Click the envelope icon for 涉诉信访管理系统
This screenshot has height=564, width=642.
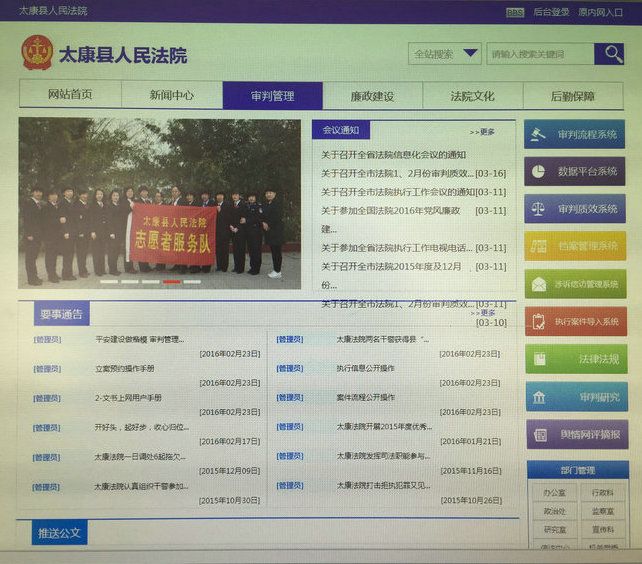pos(539,284)
